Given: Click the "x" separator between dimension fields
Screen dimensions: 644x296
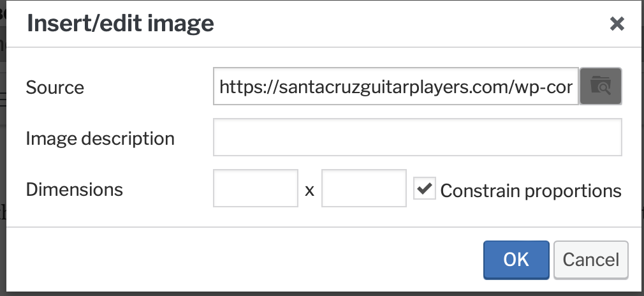Looking at the screenshot, I should point(310,190).
